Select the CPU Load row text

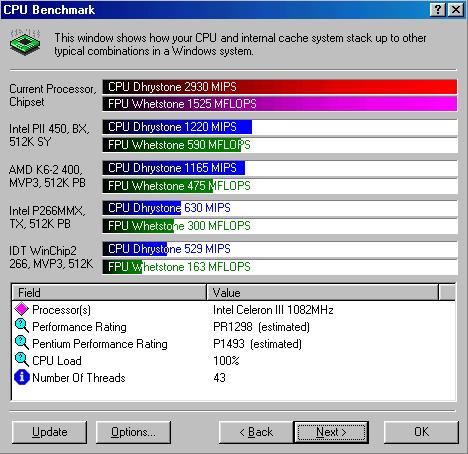point(57,361)
